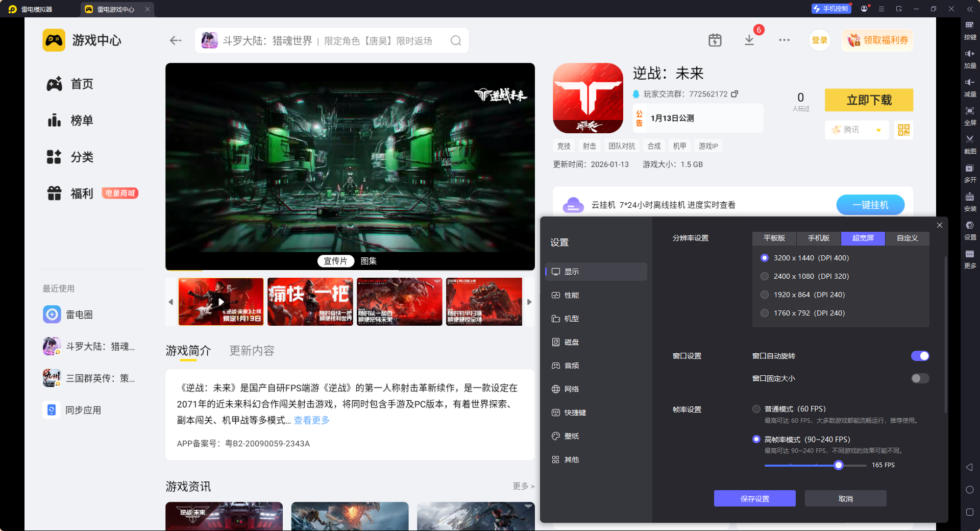Open the calendar check-in icon

coord(715,40)
